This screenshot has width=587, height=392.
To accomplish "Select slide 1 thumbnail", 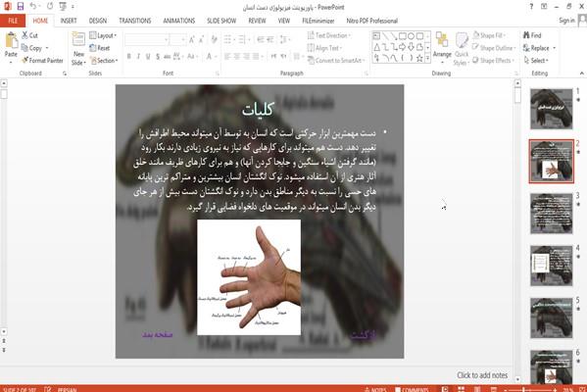I will pyautogui.click(x=551, y=109).
